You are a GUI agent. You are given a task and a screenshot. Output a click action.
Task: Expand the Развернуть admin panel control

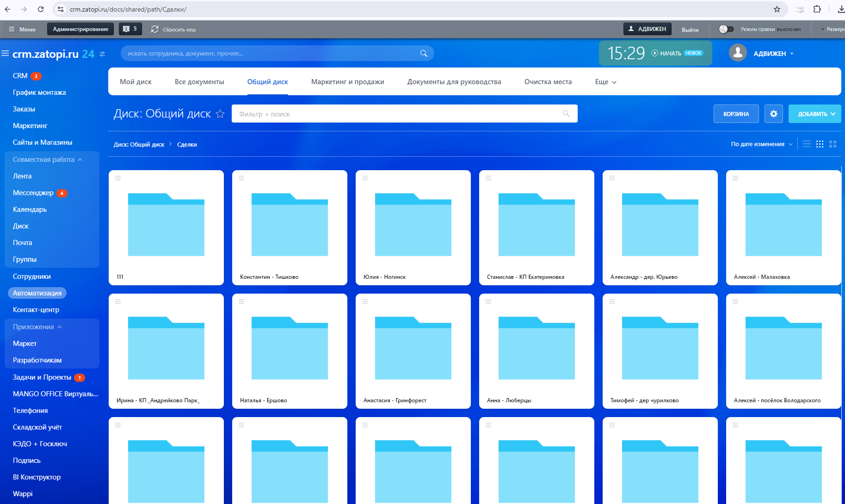coord(833,29)
